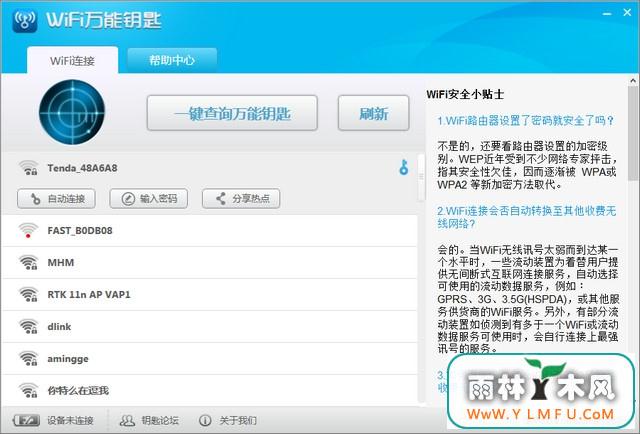Minimize the WiFi万能钥匙 window
This screenshot has height=434, width=640.
pyautogui.click(x=607, y=13)
